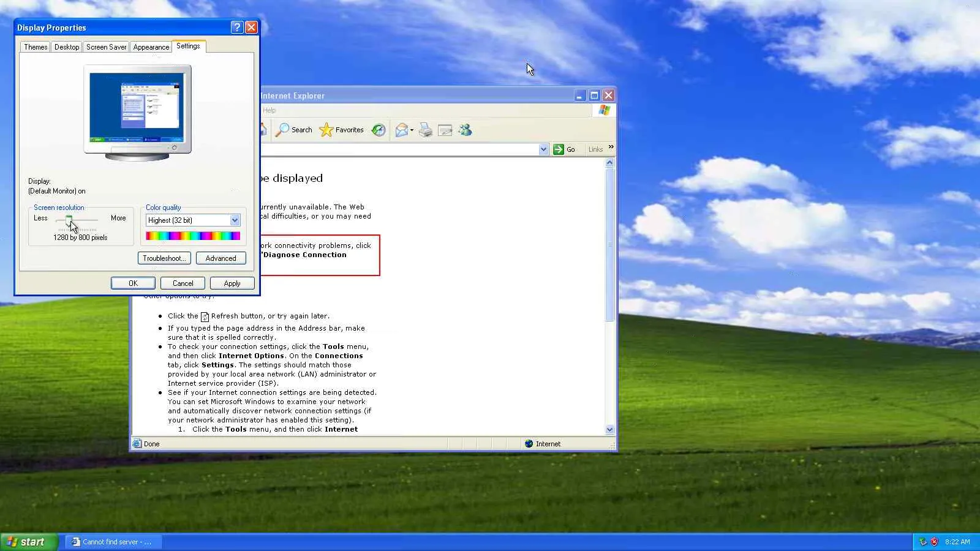This screenshot has width=980, height=551.
Task: Click the Links label in Internet Explorer
Action: tap(595, 149)
